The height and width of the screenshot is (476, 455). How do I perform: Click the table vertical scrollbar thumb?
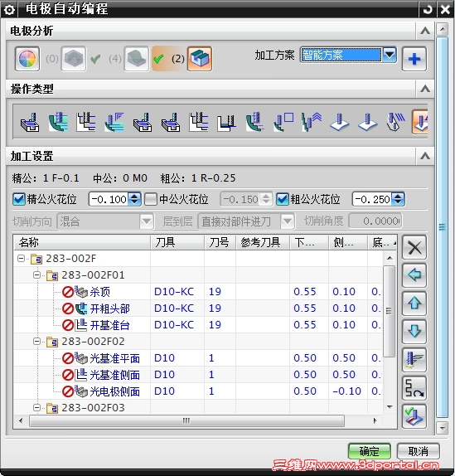coord(390,311)
